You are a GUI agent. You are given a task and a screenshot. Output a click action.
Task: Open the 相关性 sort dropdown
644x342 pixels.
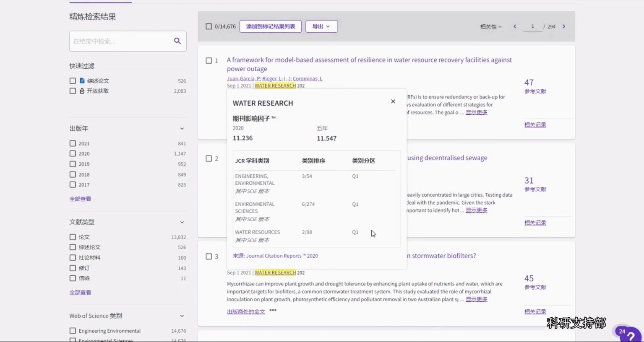point(490,27)
